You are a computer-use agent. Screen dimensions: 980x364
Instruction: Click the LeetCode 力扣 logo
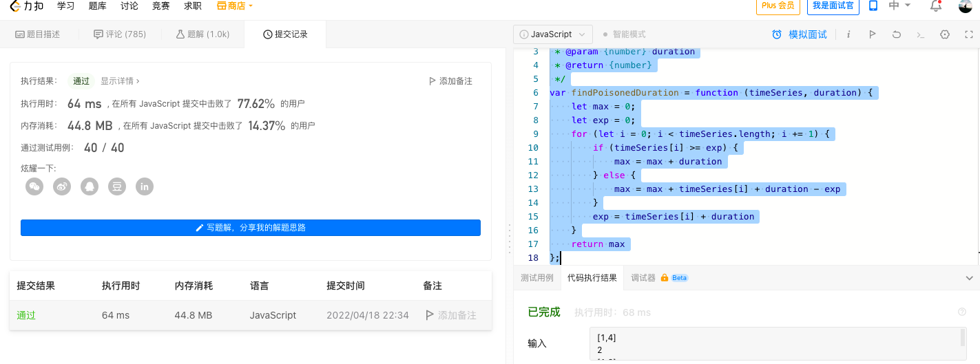pyautogui.click(x=28, y=6)
